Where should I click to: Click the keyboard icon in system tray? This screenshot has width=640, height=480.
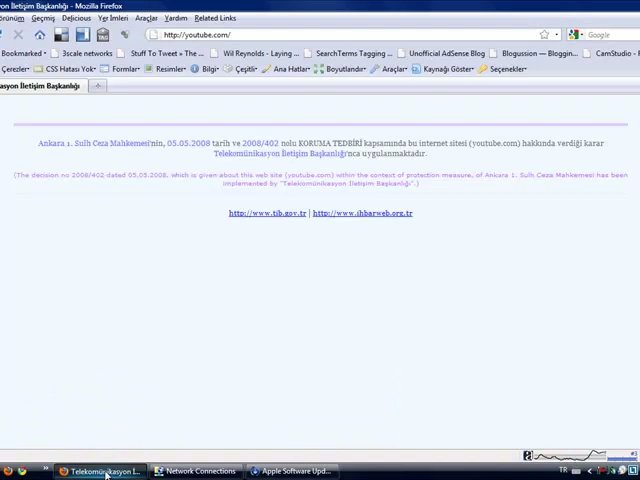point(576,471)
